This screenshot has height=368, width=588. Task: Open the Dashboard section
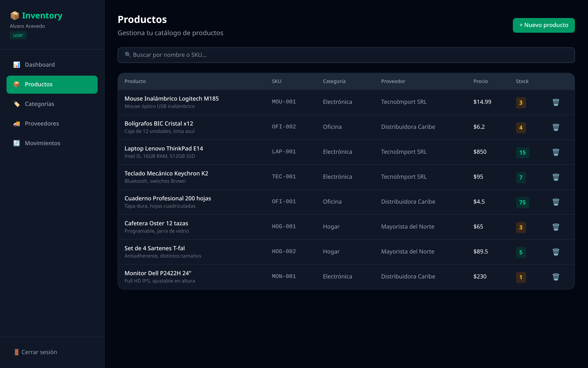[52, 65]
